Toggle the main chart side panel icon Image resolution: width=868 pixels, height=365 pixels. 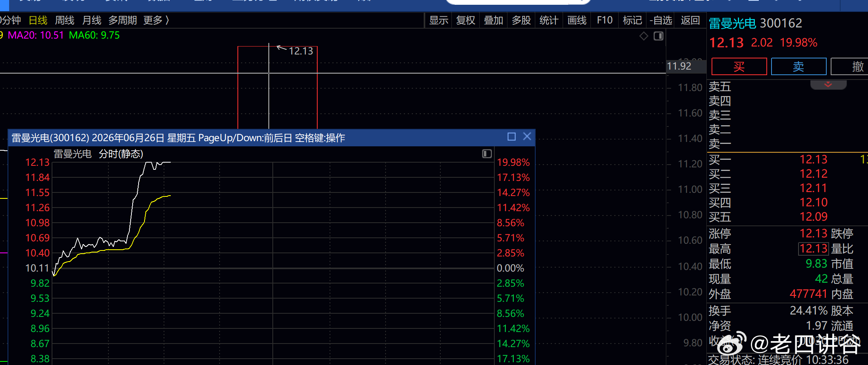[658, 36]
